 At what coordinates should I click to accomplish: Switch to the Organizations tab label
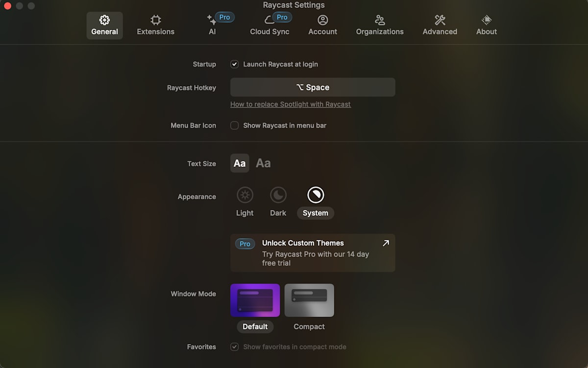pyautogui.click(x=380, y=32)
